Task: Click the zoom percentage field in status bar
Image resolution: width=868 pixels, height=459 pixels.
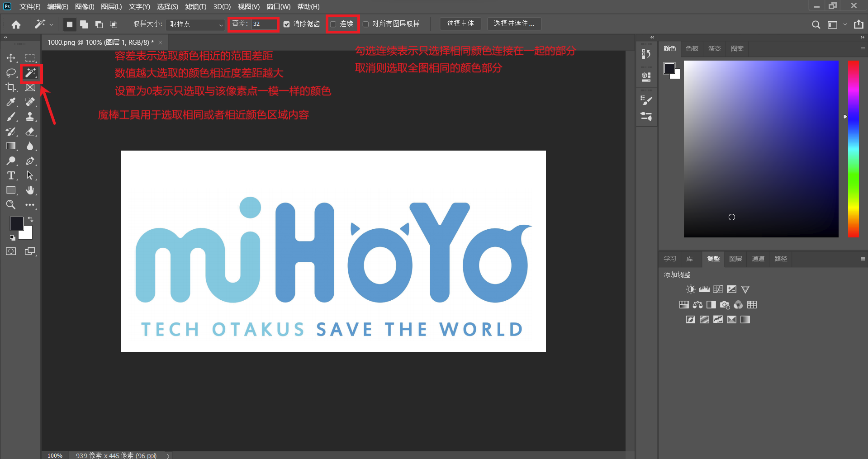Action: coord(55,455)
